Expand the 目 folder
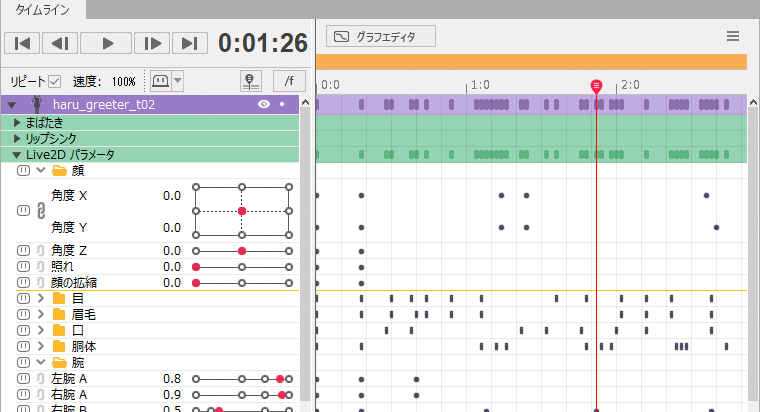This screenshot has height=412, width=760. (x=41, y=298)
